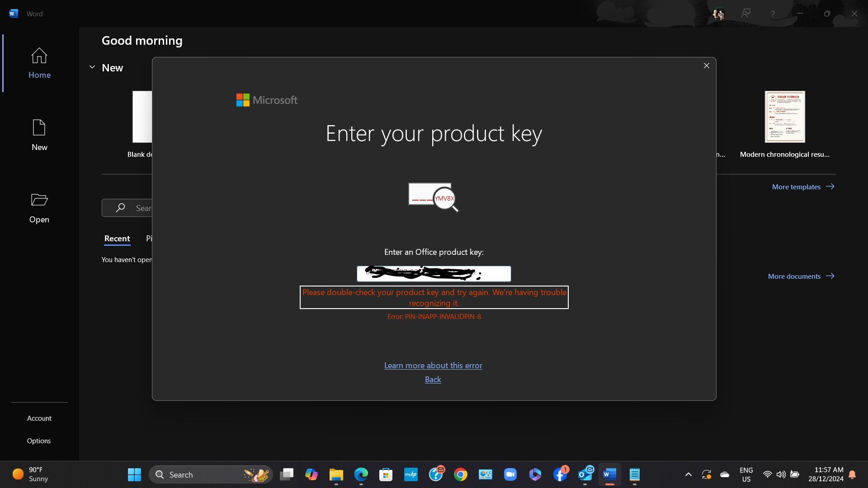Screen dimensions: 868x488
Task: Open the Windows Start menu
Action: coord(134,475)
